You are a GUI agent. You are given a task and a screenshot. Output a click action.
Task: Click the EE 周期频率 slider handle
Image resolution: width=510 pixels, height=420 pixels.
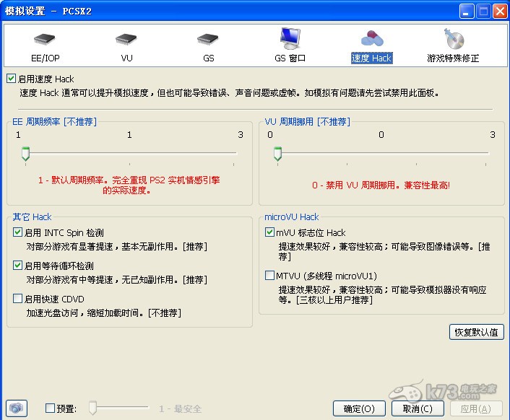point(25,153)
